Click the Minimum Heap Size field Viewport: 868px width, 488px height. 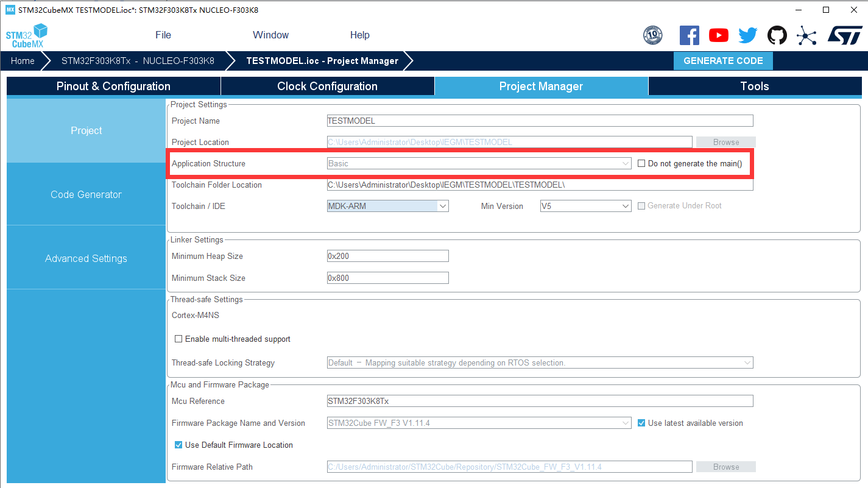click(387, 256)
